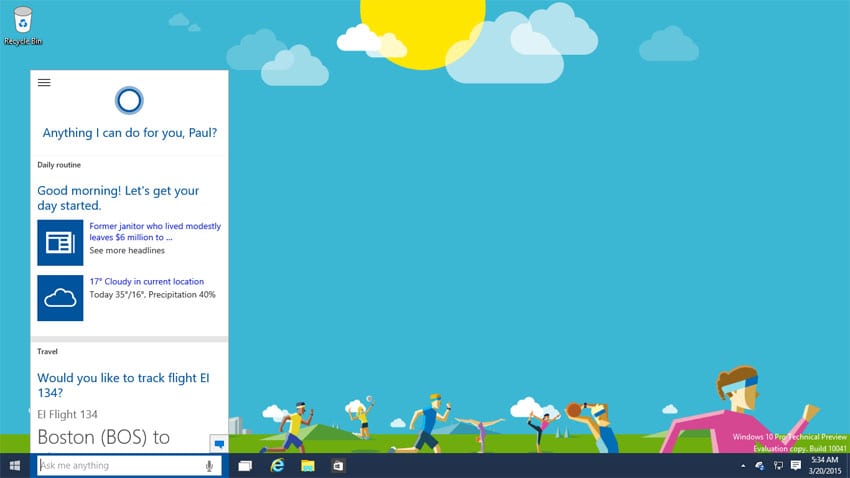Click the Windows Start button

[16, 466]
